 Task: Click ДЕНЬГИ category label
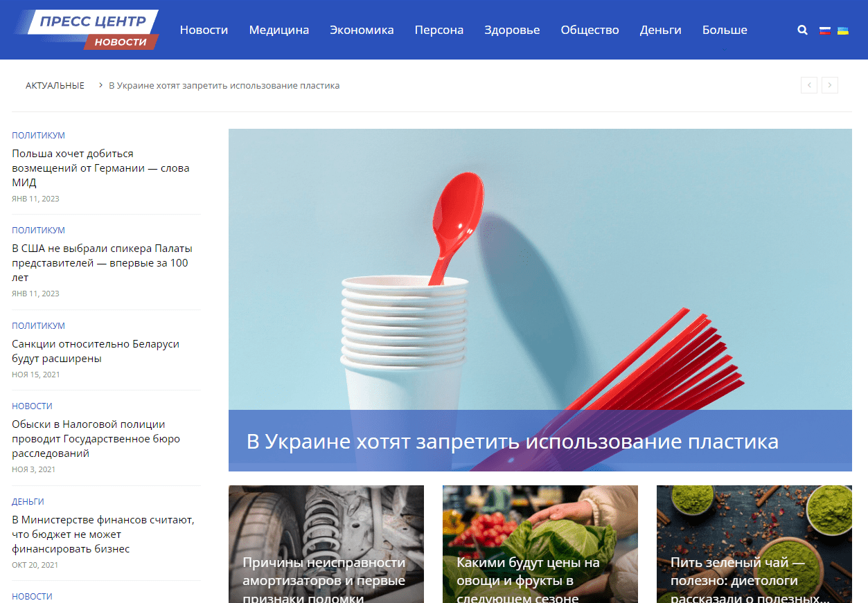[x=28, y=502]
